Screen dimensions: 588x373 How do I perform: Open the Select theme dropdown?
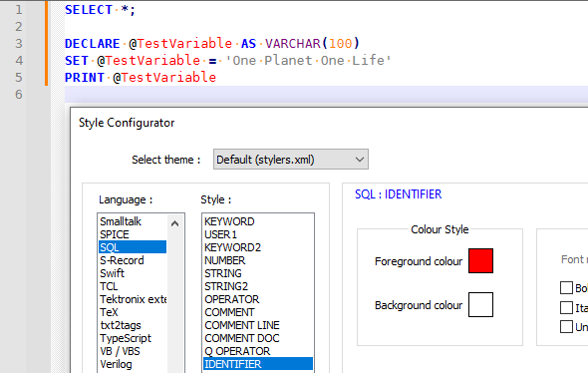[291, 160]
